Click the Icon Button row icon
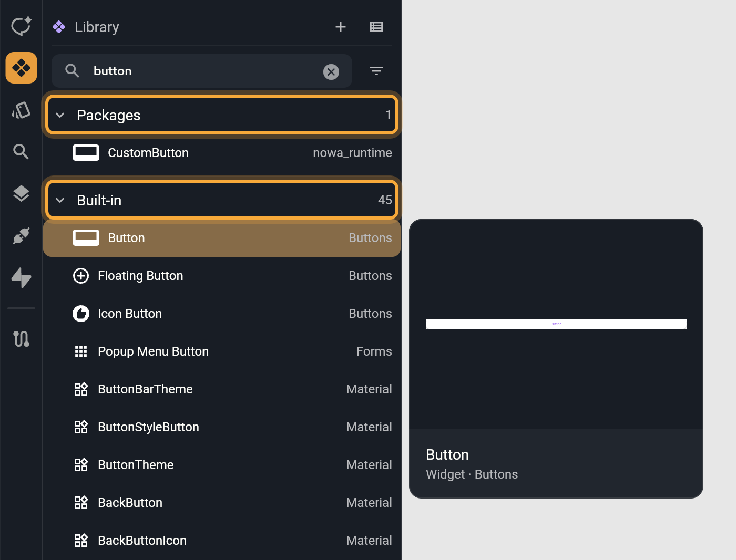 [x=81, y=314]
